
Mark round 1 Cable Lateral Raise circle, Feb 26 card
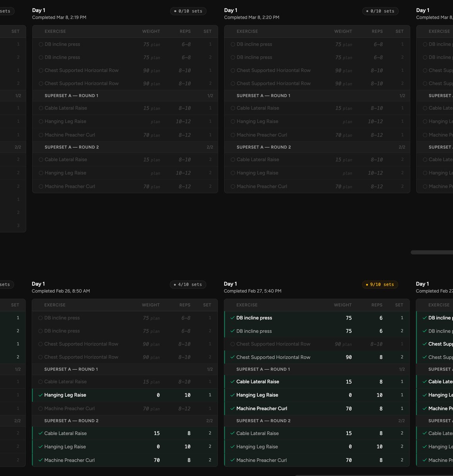pos(40,382)
